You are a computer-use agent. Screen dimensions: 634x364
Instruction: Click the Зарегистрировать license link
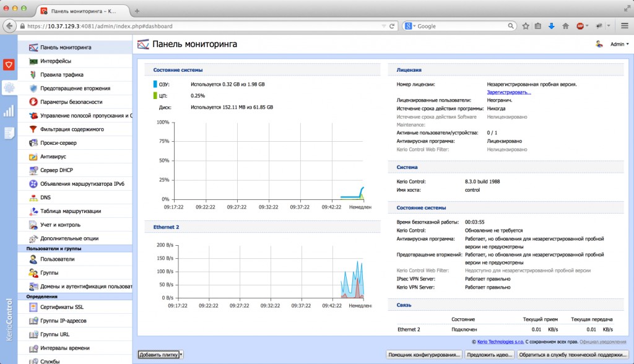point(509,92)
